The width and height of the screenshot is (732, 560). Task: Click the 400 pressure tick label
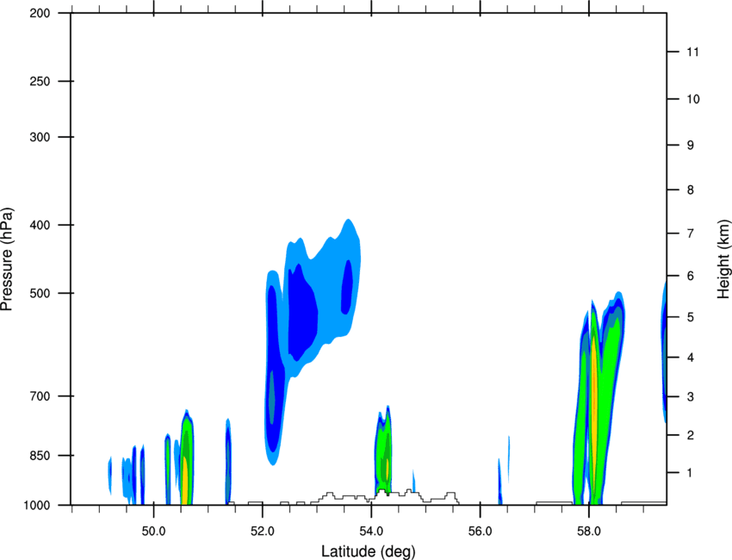[40, 225]
